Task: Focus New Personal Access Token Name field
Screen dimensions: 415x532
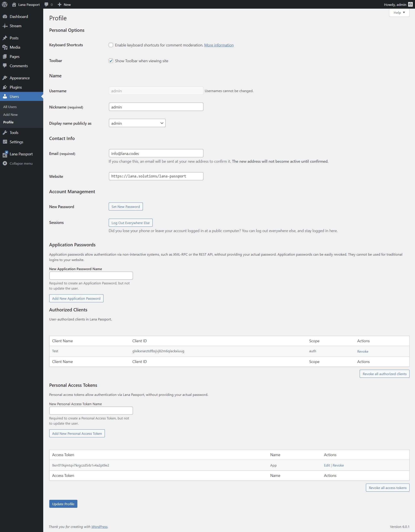Action: point(91,410)
